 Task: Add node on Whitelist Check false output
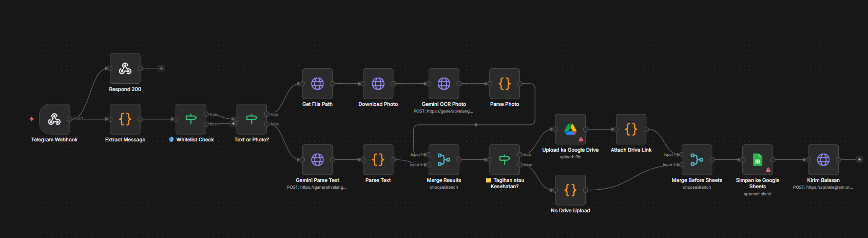tap(233, 124)
